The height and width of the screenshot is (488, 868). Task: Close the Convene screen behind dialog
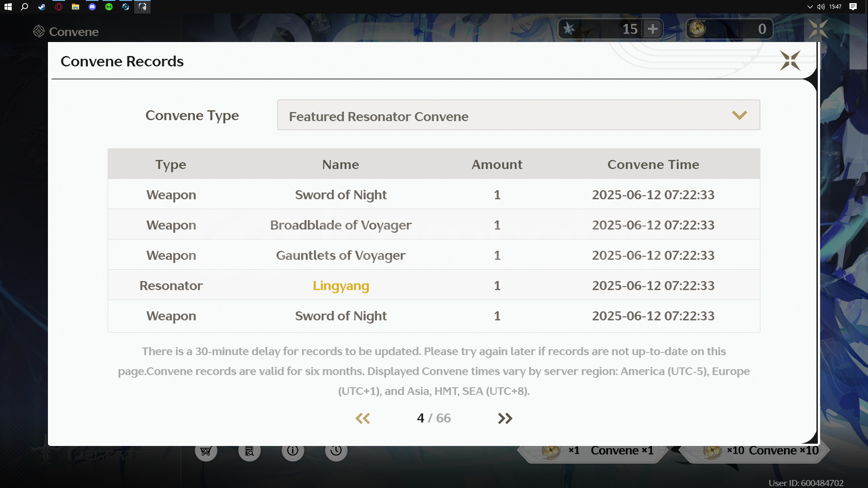pos(818,29)
